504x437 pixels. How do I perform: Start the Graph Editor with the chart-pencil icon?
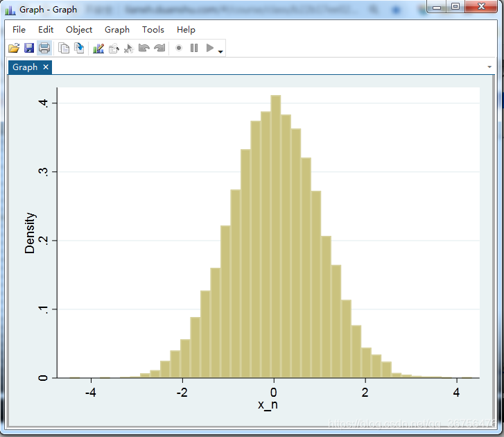click(98, 49)
